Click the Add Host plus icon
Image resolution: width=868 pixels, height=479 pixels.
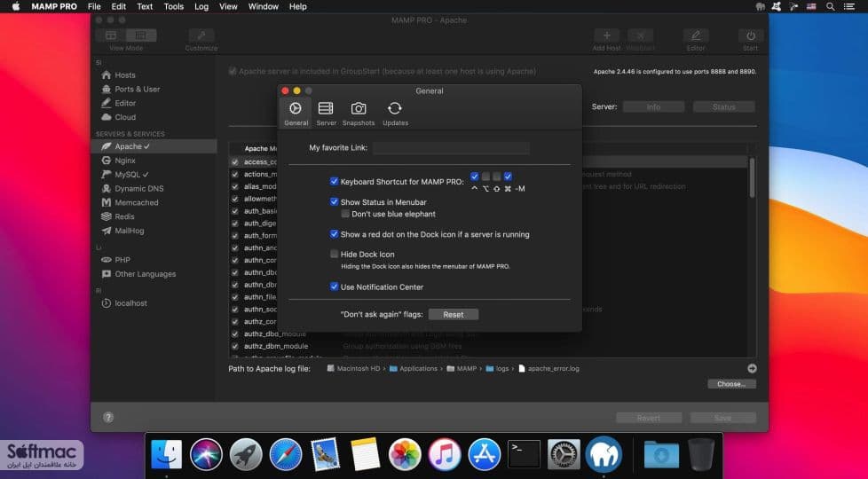(607, 35)
